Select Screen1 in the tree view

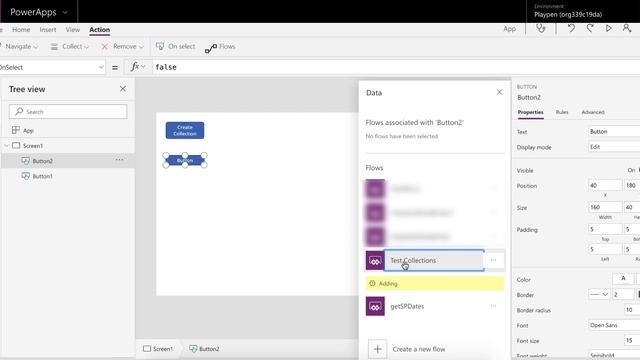coord(33,146)
